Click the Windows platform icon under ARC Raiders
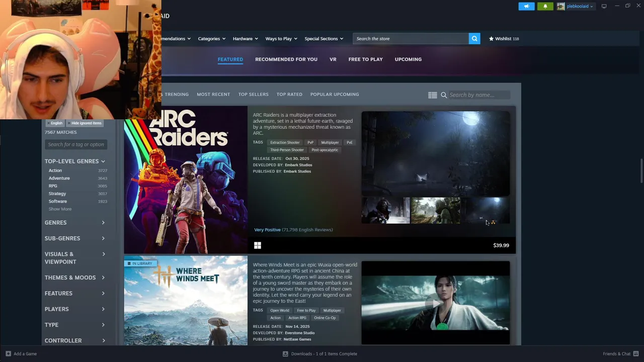Viewport: 644px width, 362px height. point(258,245)
